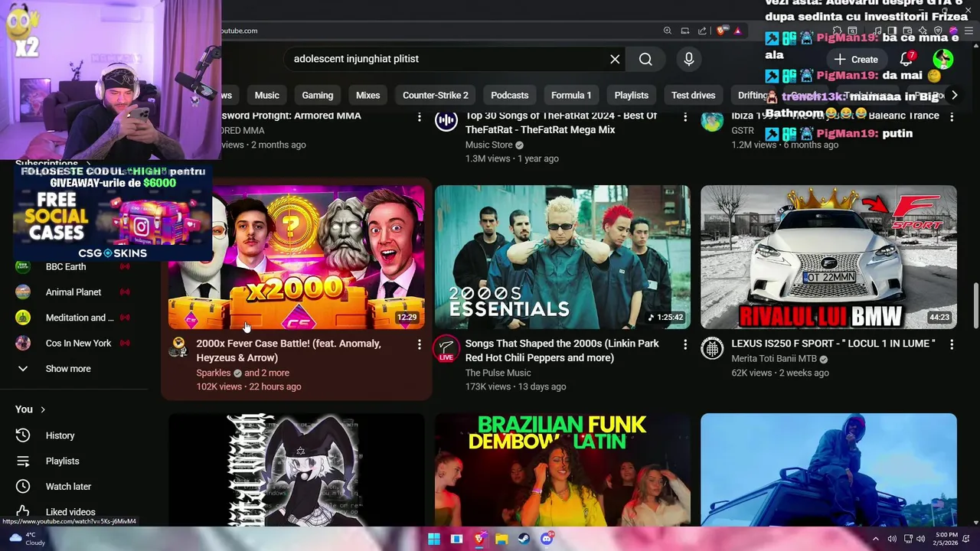Open Discord from taskbar
Viewport: 980px width, 551px height.
(547, 539)
